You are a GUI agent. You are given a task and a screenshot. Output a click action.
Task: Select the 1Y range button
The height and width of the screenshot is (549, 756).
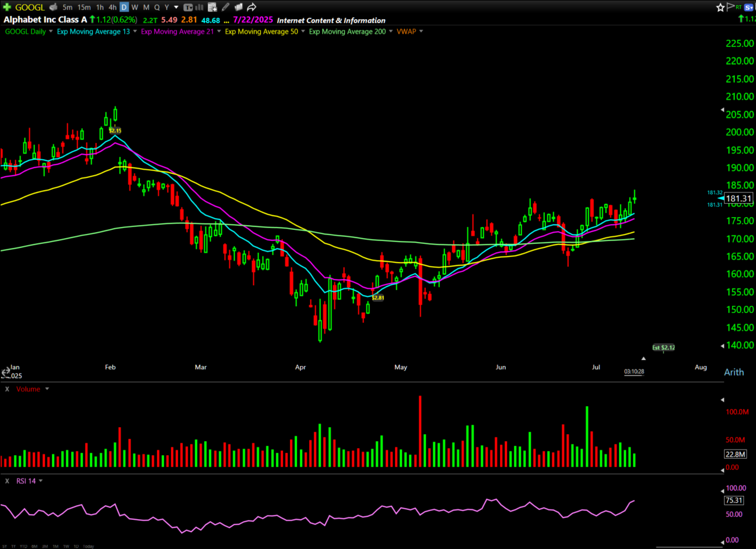coord(13,547)
